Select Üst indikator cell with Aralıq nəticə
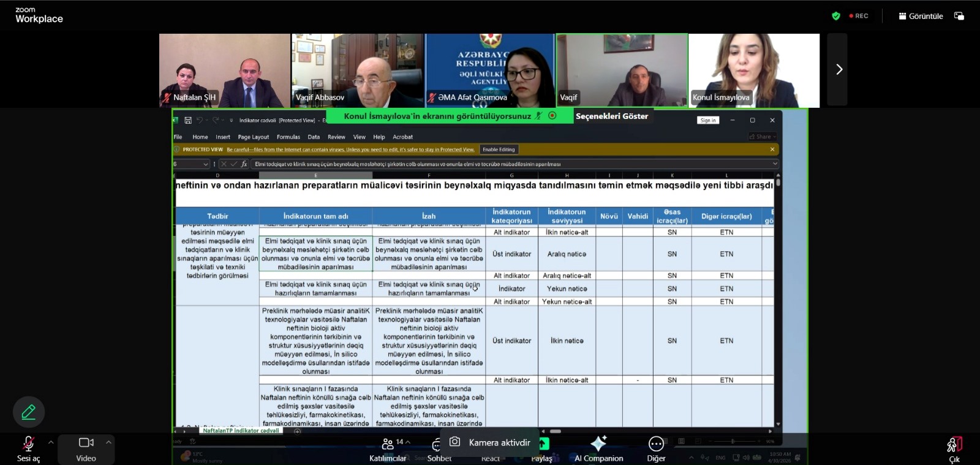 click(x=512, y=254)
